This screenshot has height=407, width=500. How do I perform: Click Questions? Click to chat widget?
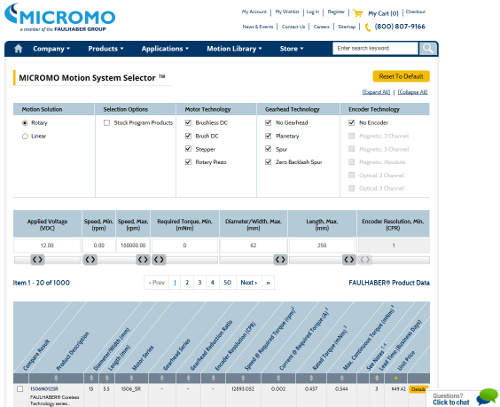click(x=464, y=399)
